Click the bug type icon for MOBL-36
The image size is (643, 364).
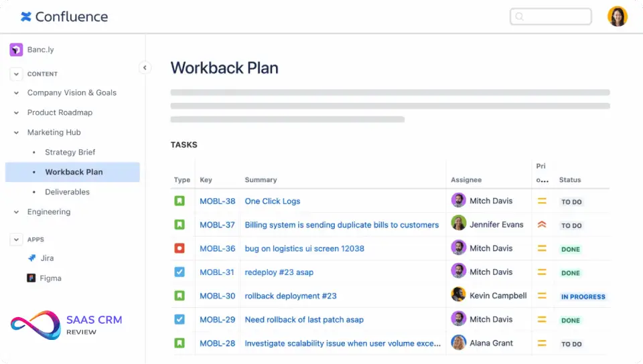(180, 248)
